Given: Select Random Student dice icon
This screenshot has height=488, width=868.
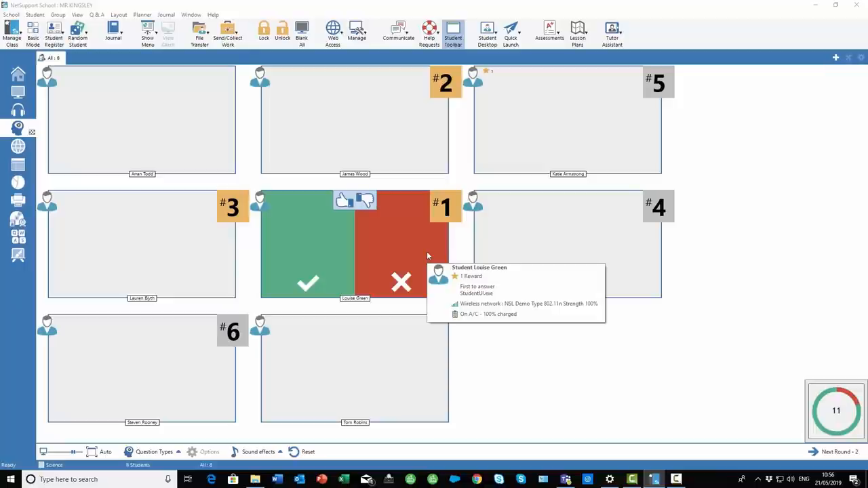Looking at the screenshot, I should point(77,32).
